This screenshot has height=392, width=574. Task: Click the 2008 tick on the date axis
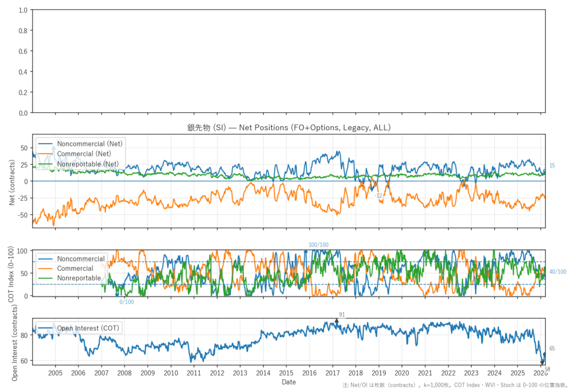[x=124, y=373]
